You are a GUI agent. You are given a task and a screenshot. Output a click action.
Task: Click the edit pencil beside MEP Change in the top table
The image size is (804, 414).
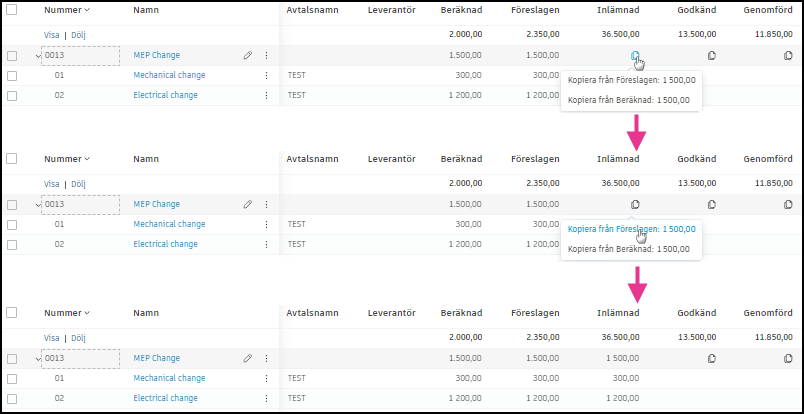tap(247, 55)
